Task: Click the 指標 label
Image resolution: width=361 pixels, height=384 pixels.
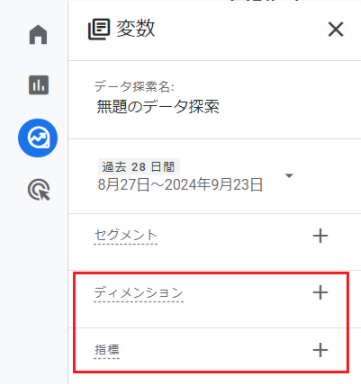Action: pos(107,350)
